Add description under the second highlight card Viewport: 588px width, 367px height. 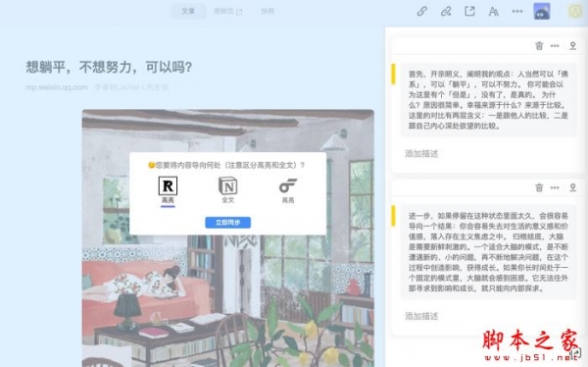(421, 316)
